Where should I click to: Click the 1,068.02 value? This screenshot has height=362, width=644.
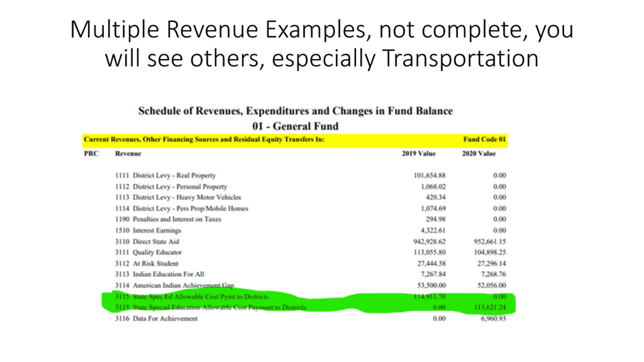(x=433, y=187)
